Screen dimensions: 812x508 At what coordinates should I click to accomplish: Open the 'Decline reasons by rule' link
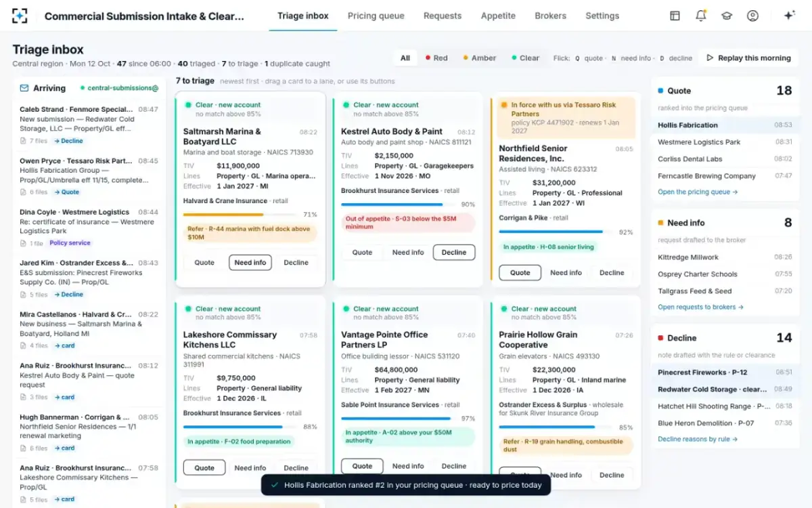(698, 440)
